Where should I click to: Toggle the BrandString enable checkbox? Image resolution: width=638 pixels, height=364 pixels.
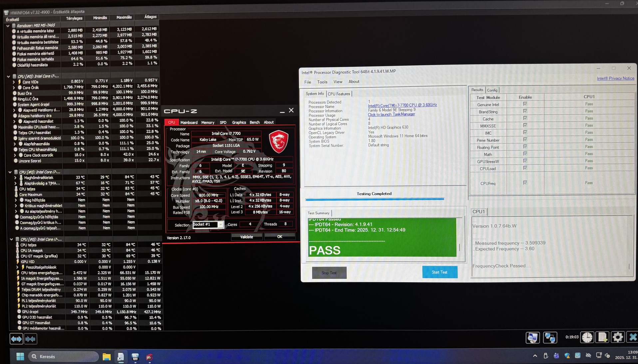click(525, 111)
